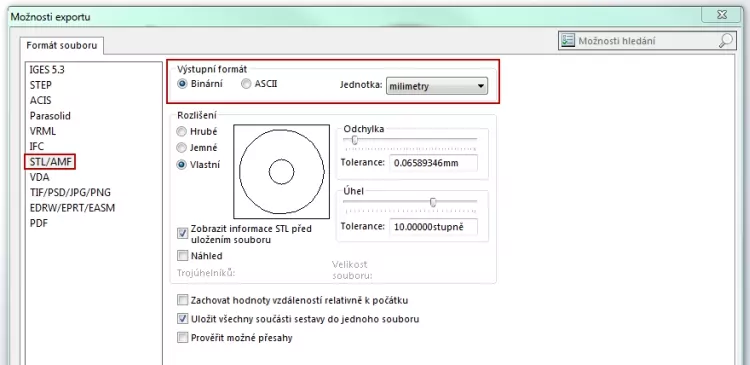Click the options list icon in search box
The height and width of the screenshot is (365, 750).
pos(568,41)
